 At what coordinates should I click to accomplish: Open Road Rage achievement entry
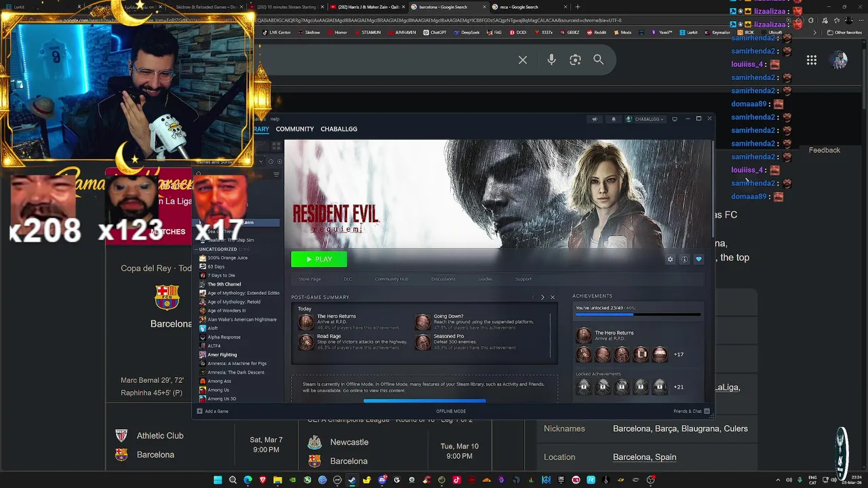353,342
